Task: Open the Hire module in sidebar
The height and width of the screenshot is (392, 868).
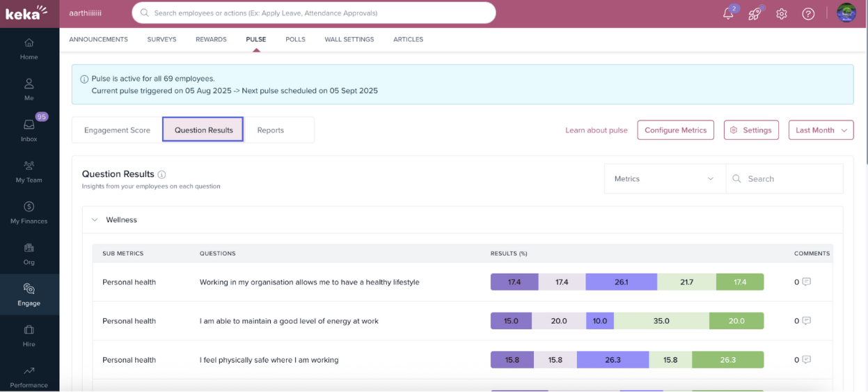Action: pyautogui.click(x=29, y=335)
